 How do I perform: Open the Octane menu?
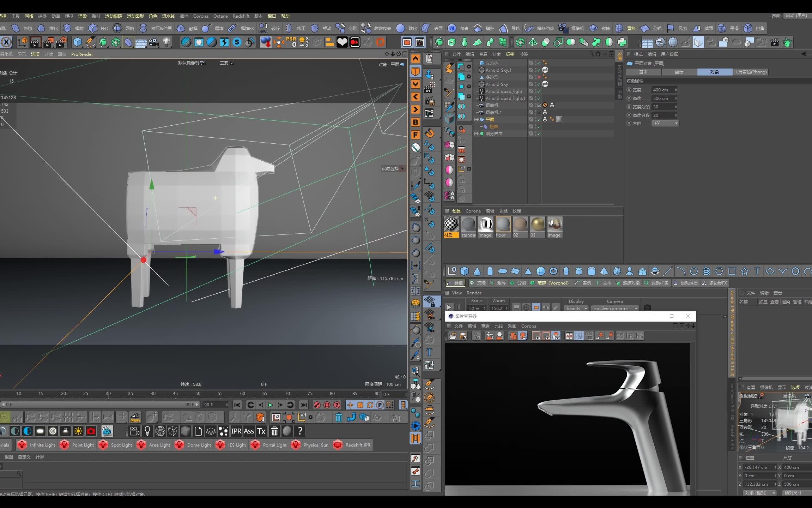pos(220,16)
